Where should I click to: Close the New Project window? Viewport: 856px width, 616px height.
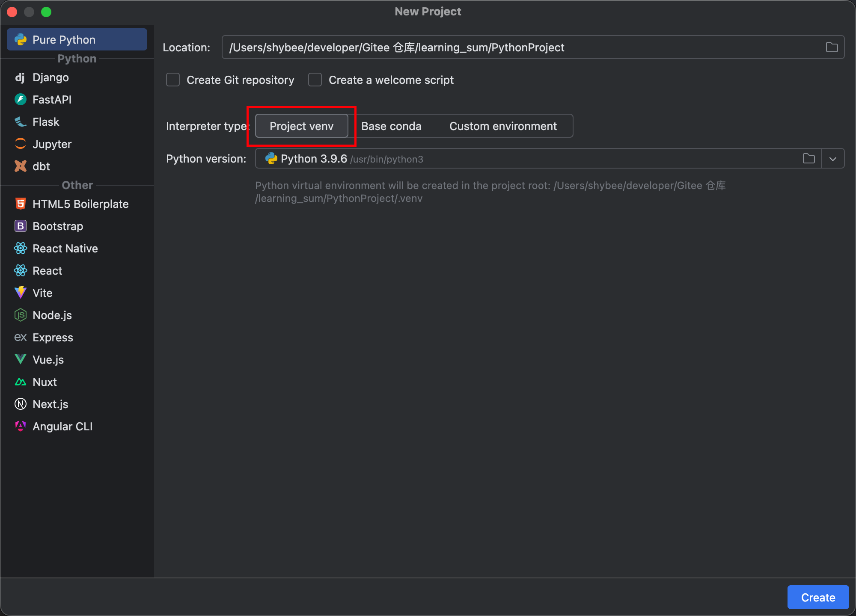(x=12, y=12)
